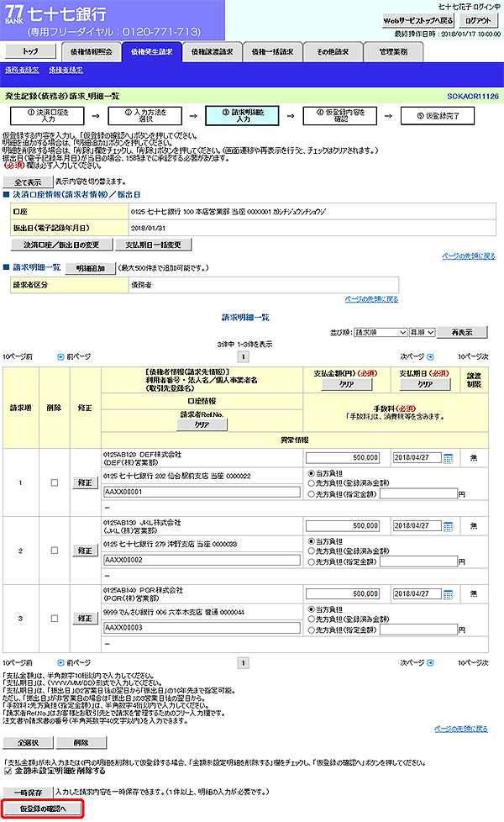Click designated fee amount field for row 1
504x822 pixels.
(x=419, y=494)
